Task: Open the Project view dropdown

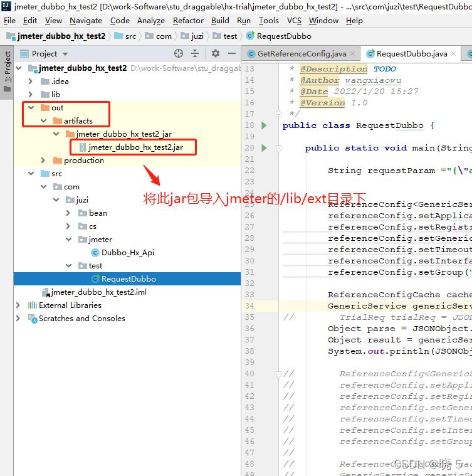Action: [65, 54]
